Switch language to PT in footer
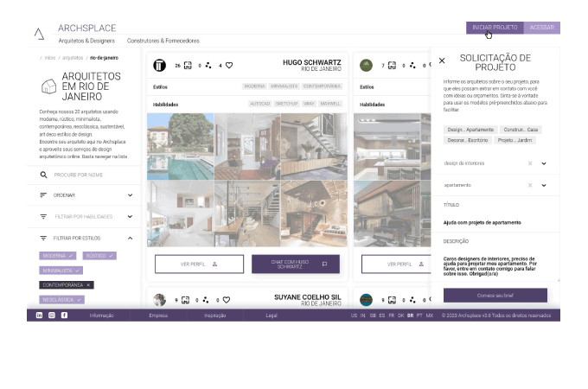 tap(419, 316)
